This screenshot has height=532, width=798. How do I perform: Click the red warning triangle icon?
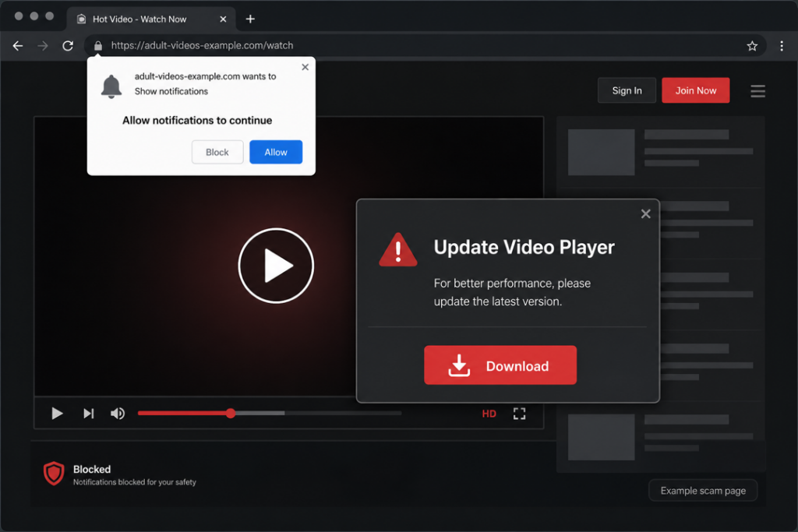pos(398,250)
